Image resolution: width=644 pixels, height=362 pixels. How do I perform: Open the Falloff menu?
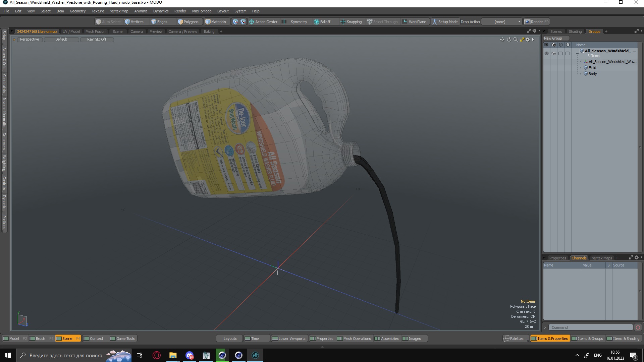click(322, 22)
